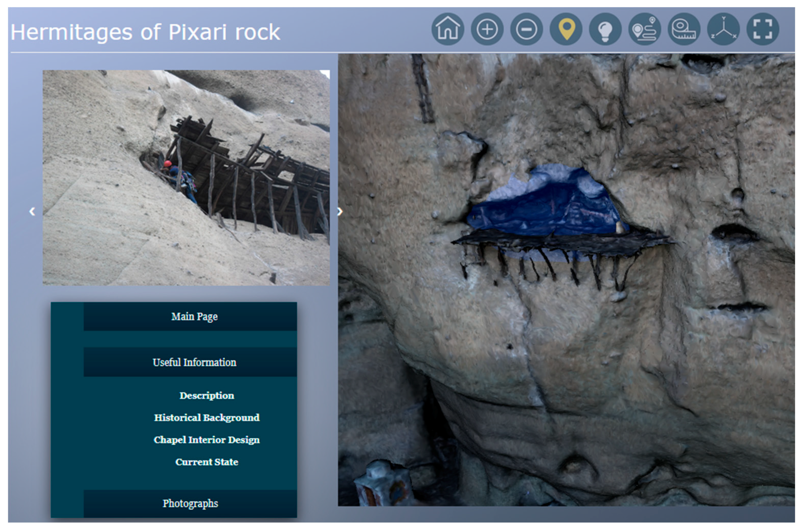Viewport: 800px width, 532px height.
Task: Show previous photo with left chevron
Action: click(32, 211)
